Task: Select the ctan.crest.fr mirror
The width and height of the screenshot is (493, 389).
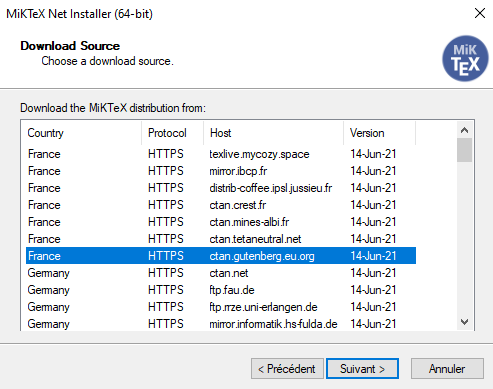Action: pos(221,205)
